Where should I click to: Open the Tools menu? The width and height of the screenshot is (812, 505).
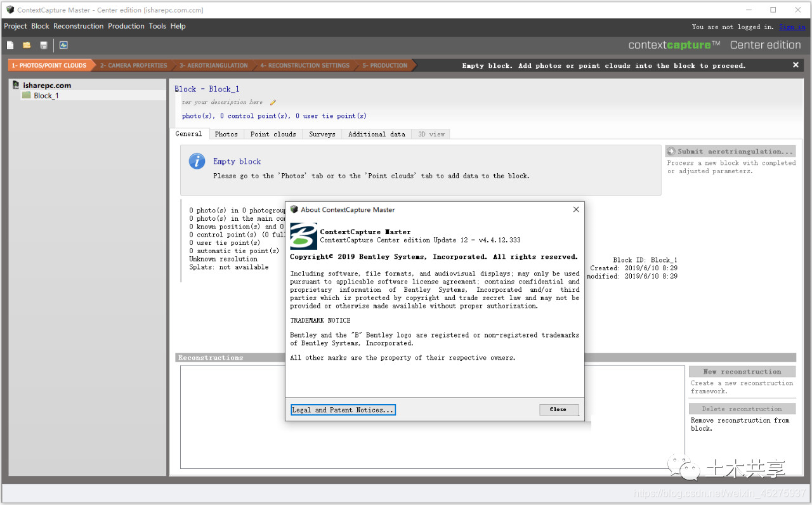pos(157,26)
